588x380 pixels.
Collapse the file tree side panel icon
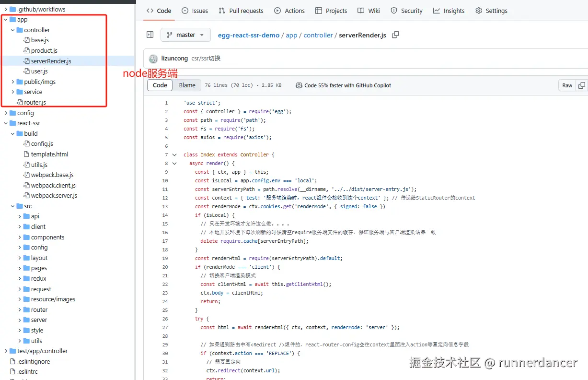pyautogui.click(x=150, y=35)
